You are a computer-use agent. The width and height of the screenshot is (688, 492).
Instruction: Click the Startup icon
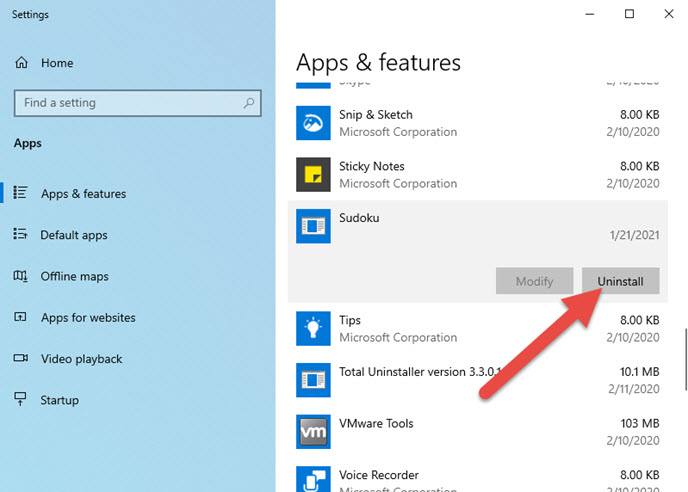[x=20, y=399]
